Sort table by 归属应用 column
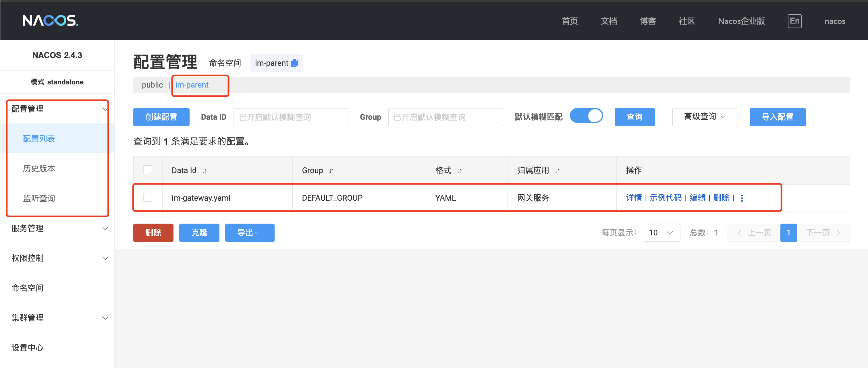The image size is (868, 368). [x=557, y=171]
